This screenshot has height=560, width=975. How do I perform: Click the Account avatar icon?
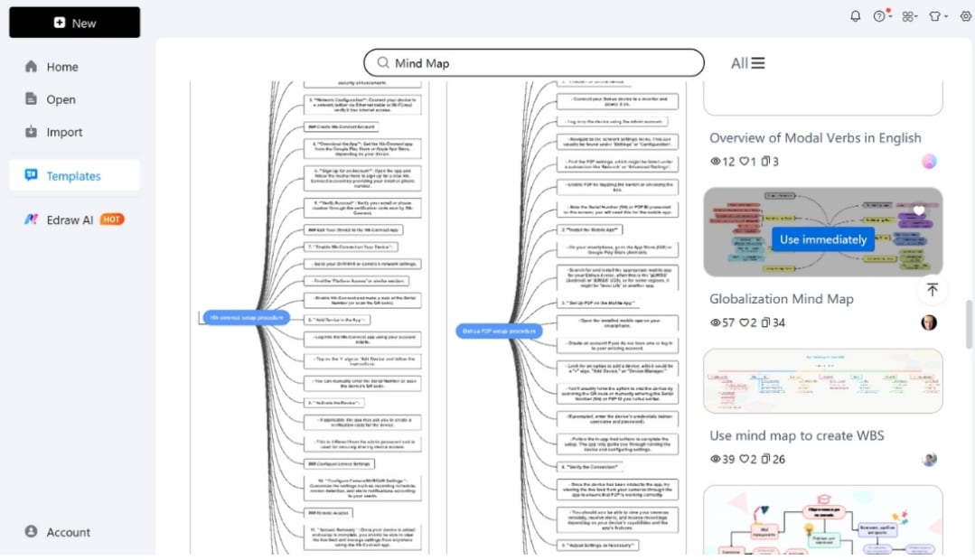point(31,531)
